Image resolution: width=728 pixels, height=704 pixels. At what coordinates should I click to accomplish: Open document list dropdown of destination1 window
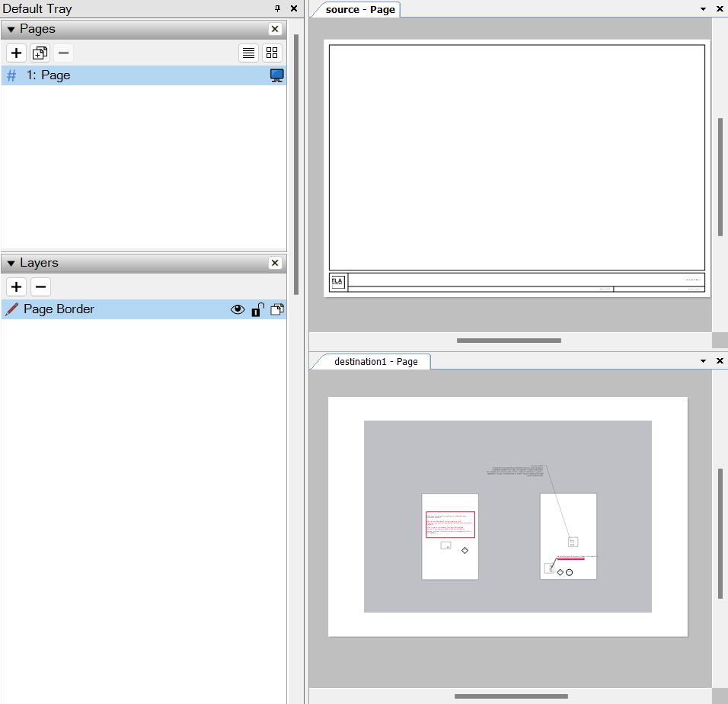click(704, 361)
